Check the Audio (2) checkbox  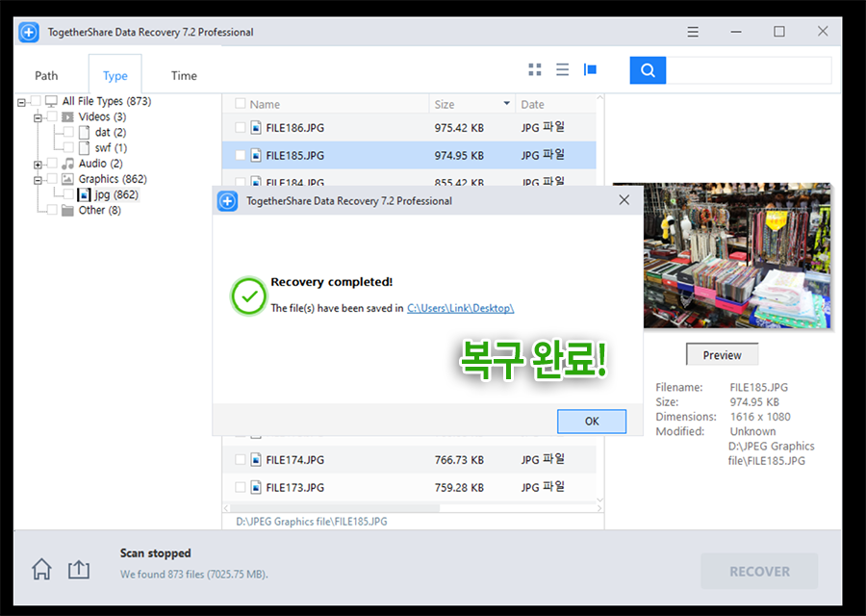pos(53,163)
